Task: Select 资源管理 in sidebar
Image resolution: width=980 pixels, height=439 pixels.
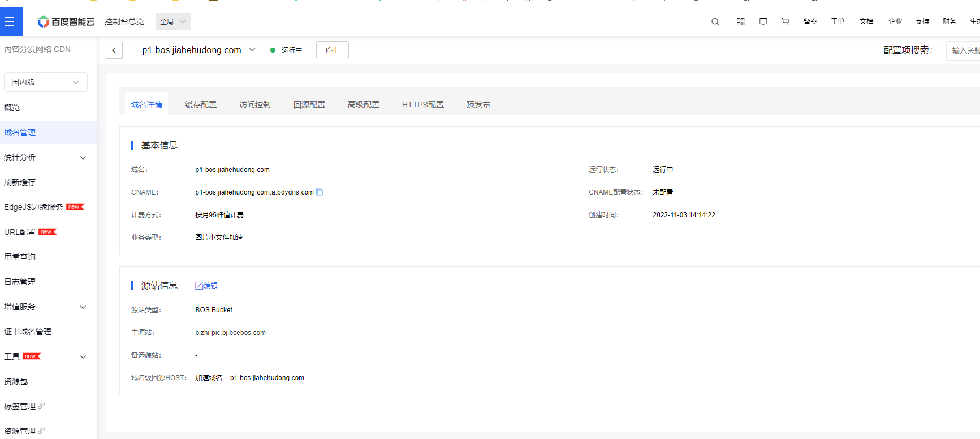Action: pos(20,431)
